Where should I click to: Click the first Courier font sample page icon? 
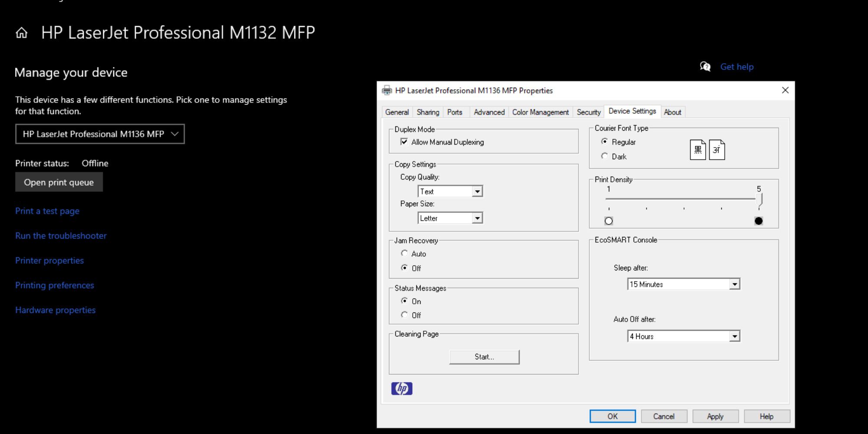coord(698,150)
